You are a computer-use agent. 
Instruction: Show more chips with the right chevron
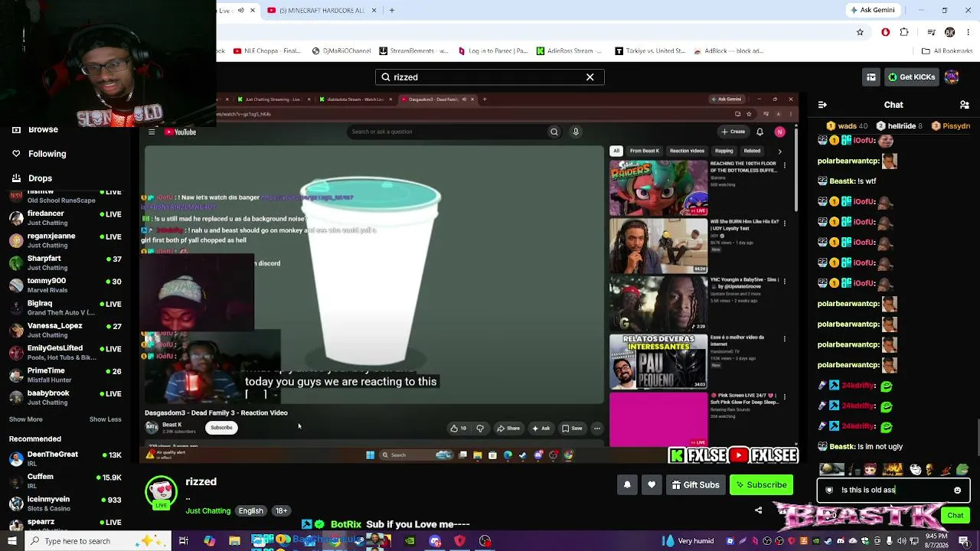coord(779,151)
